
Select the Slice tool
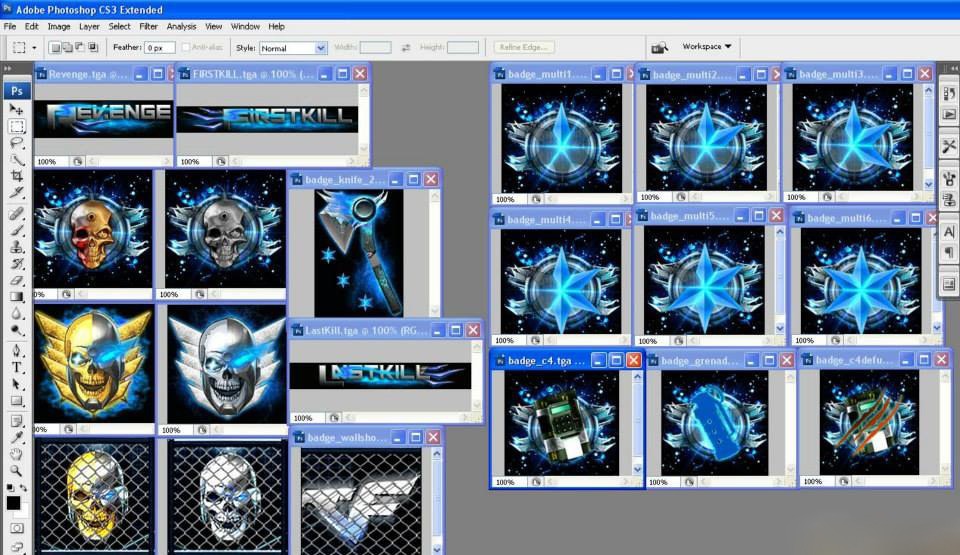(17, 193)
